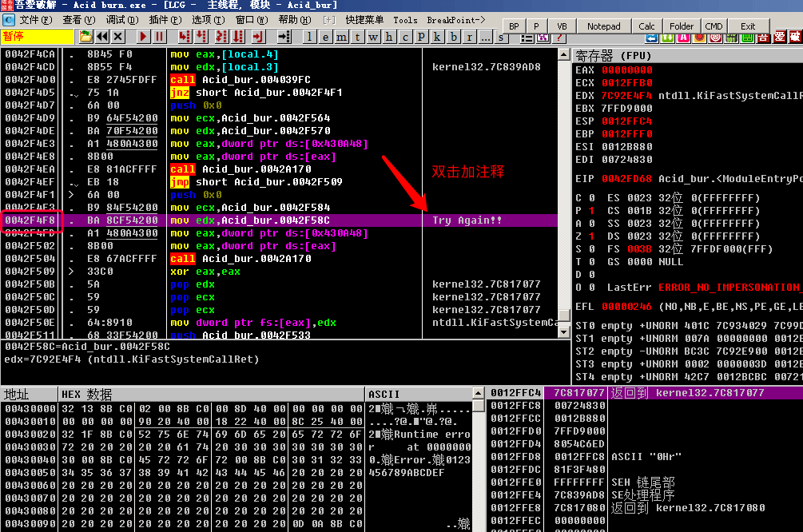Click the BP button
This screenshot has width=803, height=532.
coord(514,26)
